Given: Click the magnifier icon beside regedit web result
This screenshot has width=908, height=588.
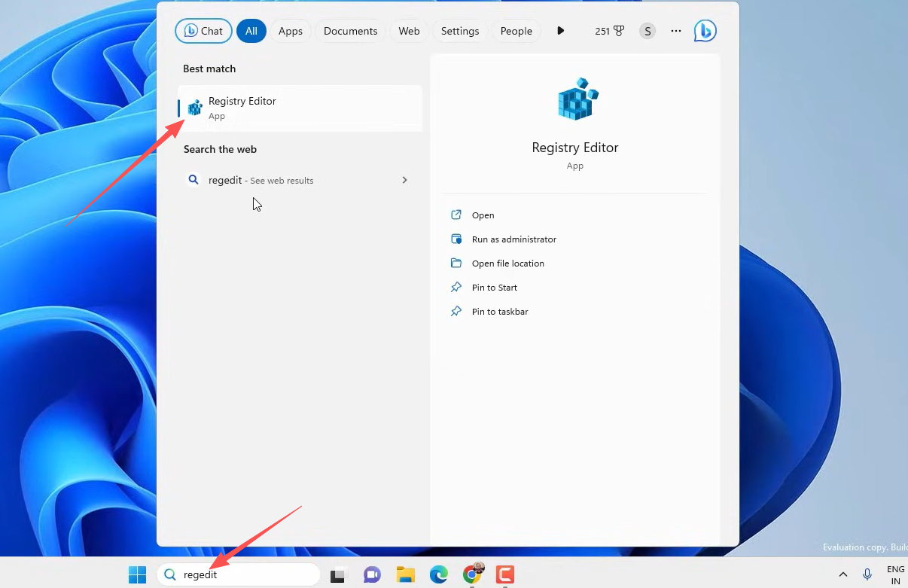Looking at the screenshot, I should tap(193, 180).
